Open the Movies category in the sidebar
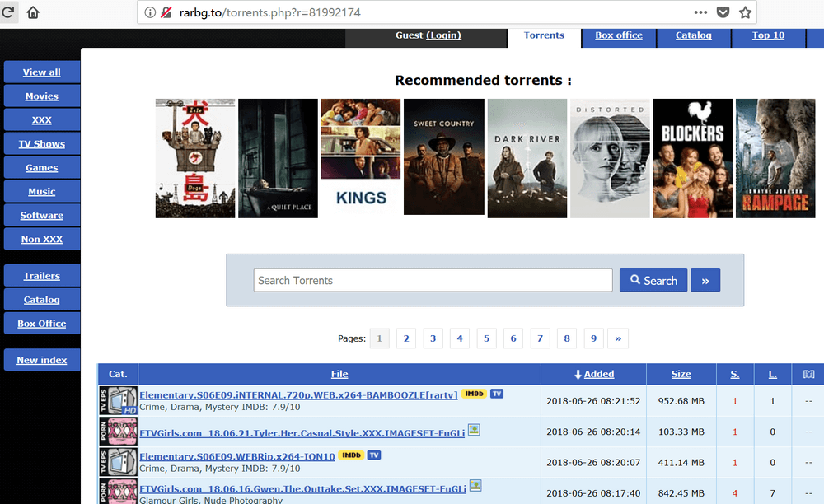The image size is (824, 504). tap(42, 96)
